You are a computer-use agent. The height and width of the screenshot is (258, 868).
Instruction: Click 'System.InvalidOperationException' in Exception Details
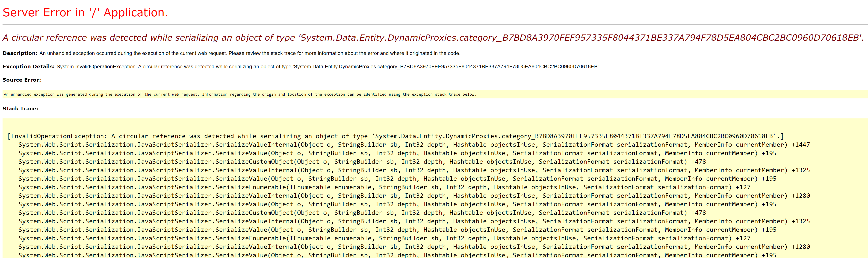[96, 67]
